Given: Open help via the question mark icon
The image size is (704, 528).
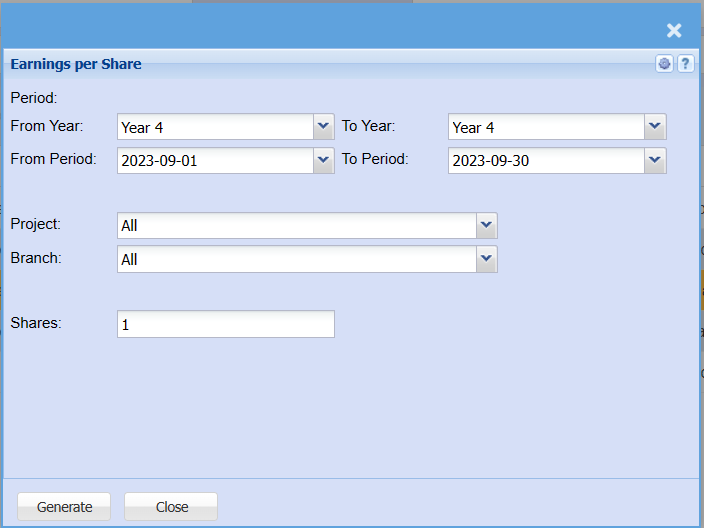Looking at the screenshot, I should [x=685, y=64].
